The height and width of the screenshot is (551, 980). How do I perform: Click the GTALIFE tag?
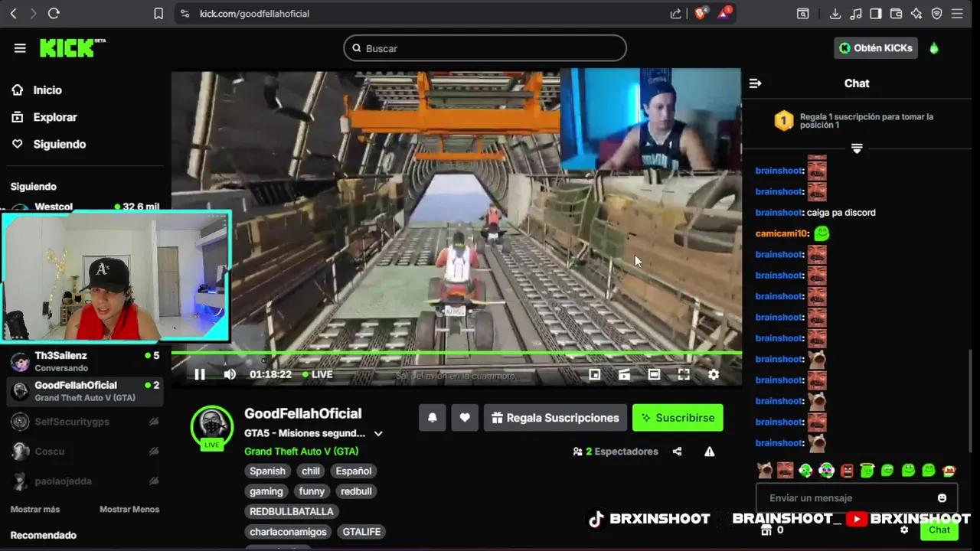click(361, 532)
